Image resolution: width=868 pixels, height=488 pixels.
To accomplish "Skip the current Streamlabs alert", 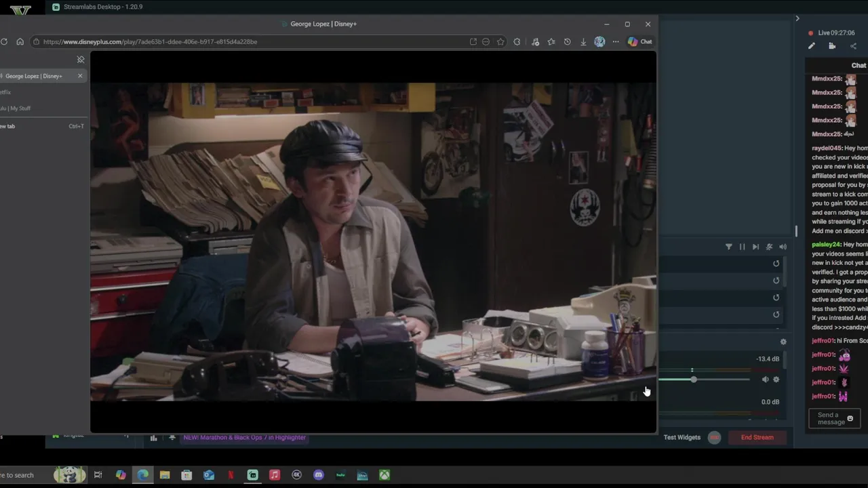I will pyautogui.click(x=755, y=247).
